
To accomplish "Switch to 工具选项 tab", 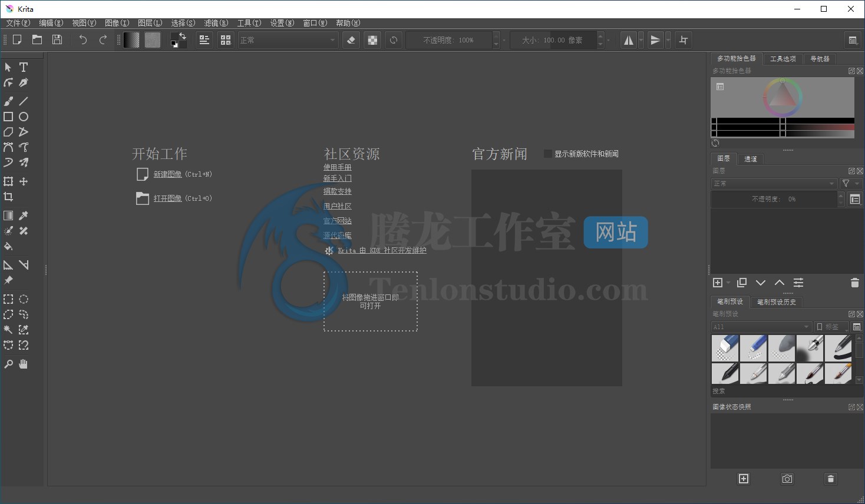I will (783, 59).
